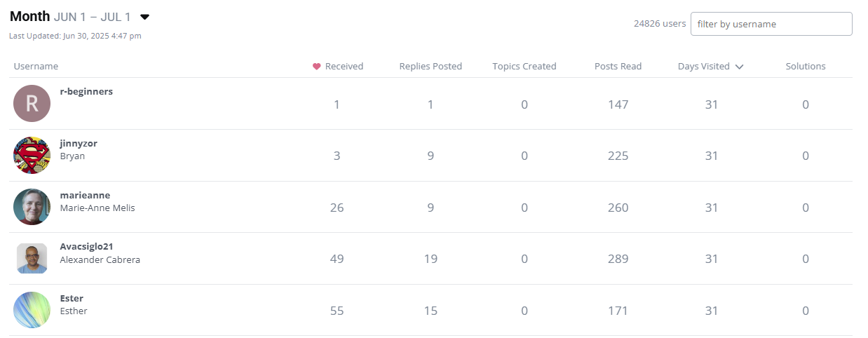Screen dimensions: 868x338
Task: Open the jinnyzor username link
Action: coord(79,143)
